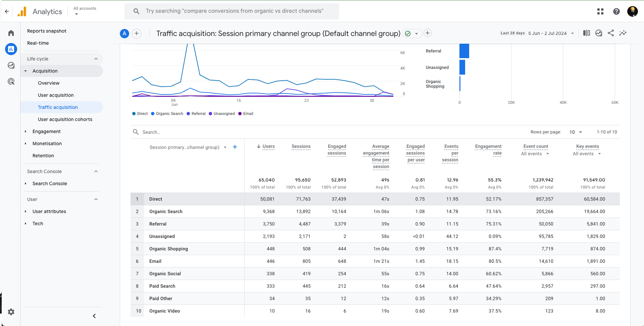644x326 pixels.
Task: Sort table by Sessions column
Action: 301,147
